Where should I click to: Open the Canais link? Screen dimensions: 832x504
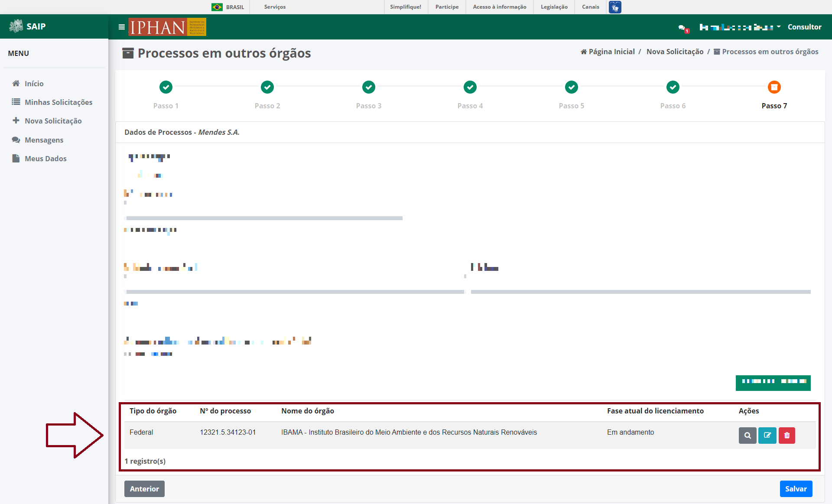[591, 7]
